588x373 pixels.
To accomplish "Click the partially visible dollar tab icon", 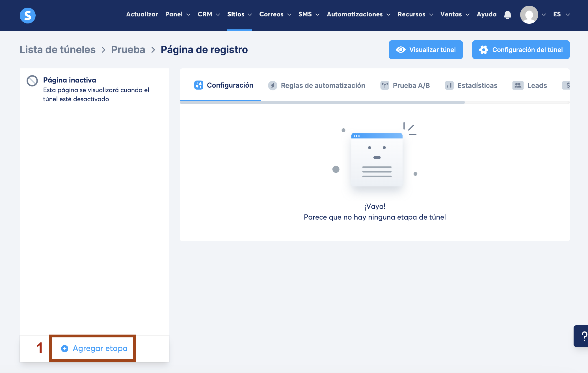I will [x=567, y=85].
